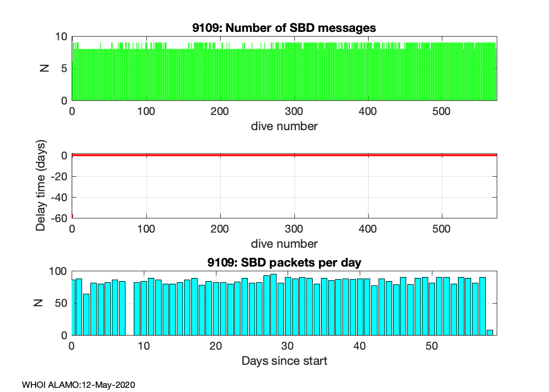Click the "9109: Number of SBD messages" title
549x392 pixels.
[x=284, y=28]
